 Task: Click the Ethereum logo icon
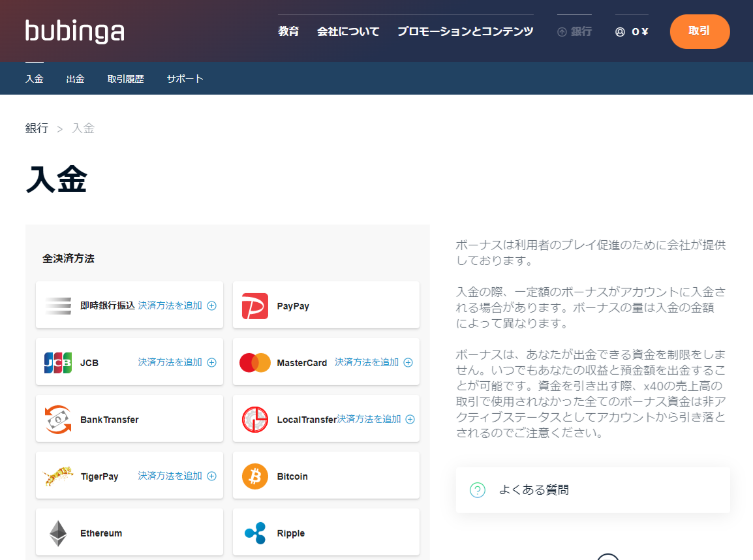coord(58,533)
